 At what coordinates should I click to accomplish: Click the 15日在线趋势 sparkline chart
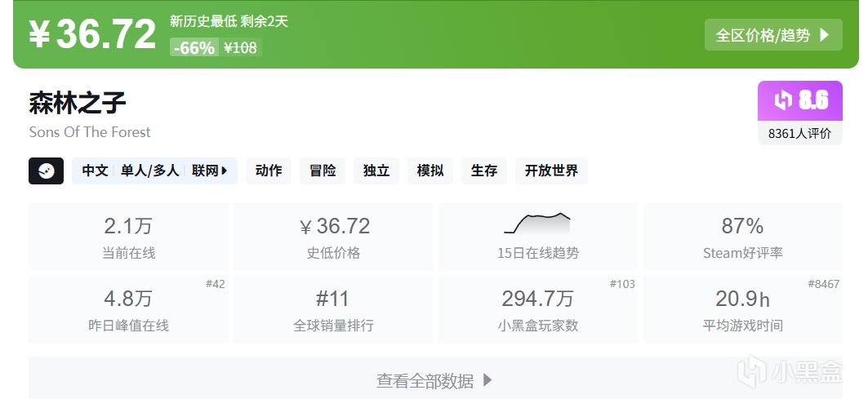tap(537, 223)
